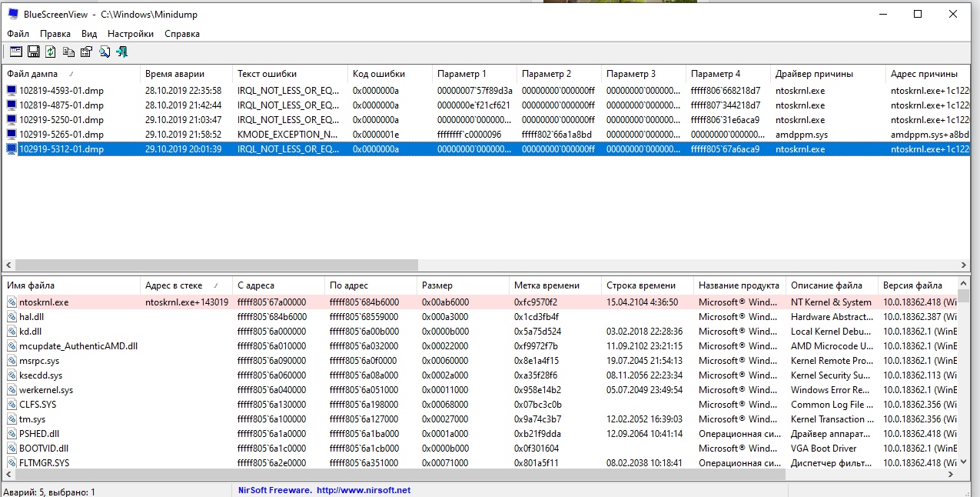The height and width of the screenshot is (497, 980).
Task: Sort by the Имя файла column header
Action: point(71,285)
